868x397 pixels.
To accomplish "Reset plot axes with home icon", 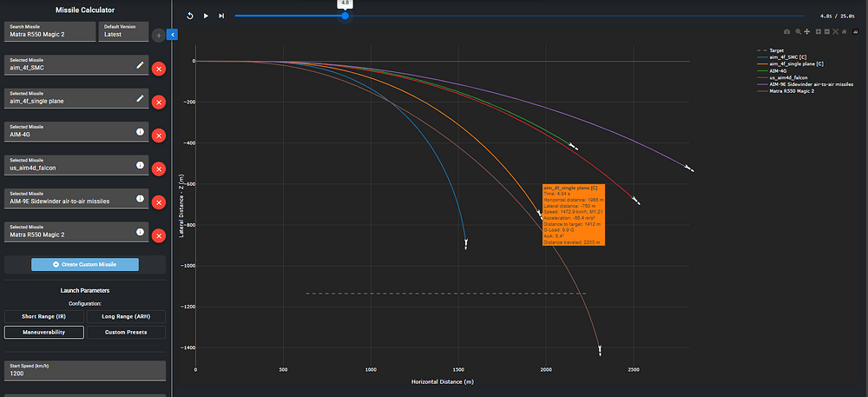I will coord(845,31).
